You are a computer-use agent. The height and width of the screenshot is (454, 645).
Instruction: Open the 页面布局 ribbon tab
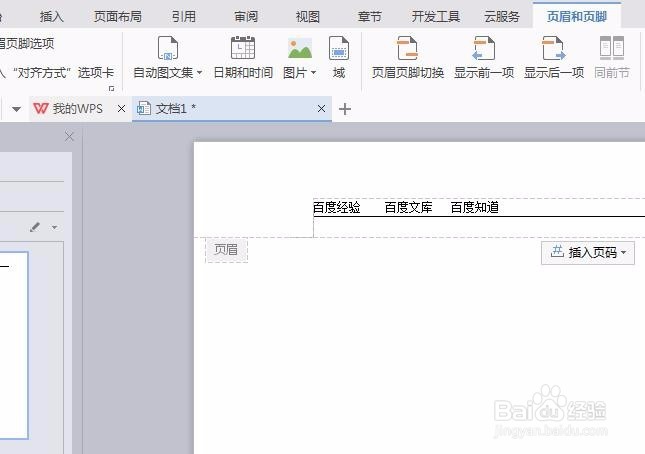pos(118,16)
